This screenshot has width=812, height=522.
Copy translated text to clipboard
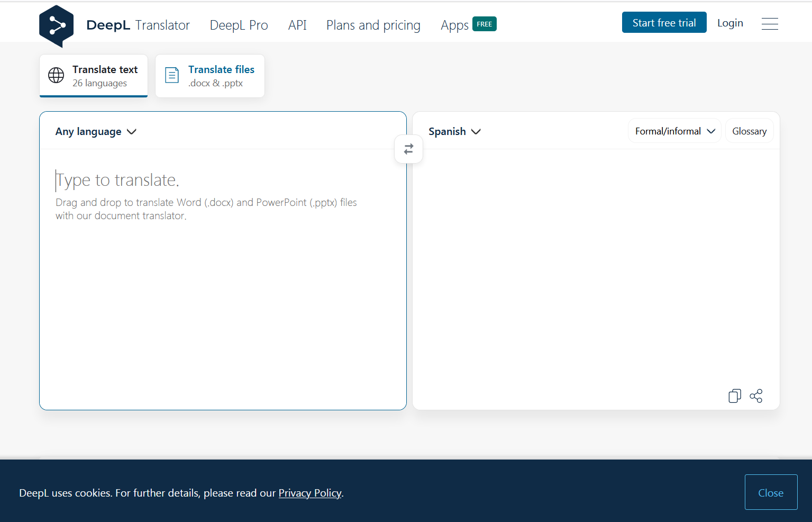[x=734, y=396]
